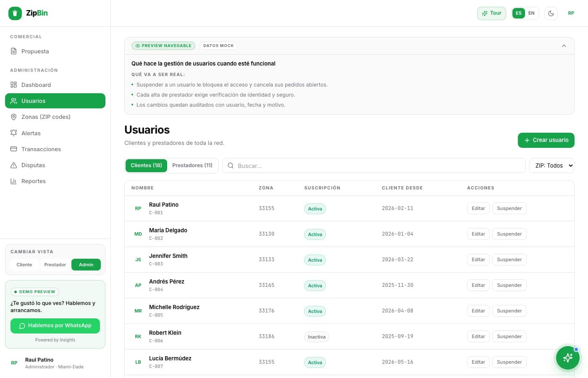Click the Alertas bell icon
This screenshot has width=588, height=378.
(x=14, y=133)
